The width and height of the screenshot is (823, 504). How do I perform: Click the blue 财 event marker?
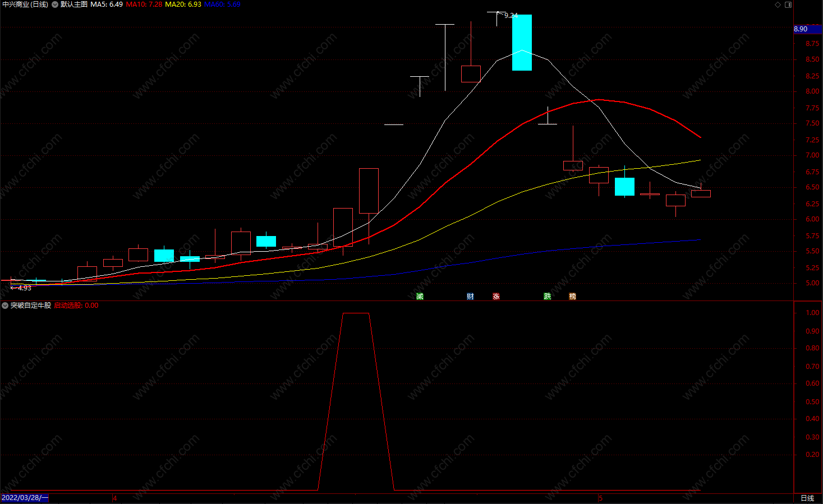coord(470,296)
